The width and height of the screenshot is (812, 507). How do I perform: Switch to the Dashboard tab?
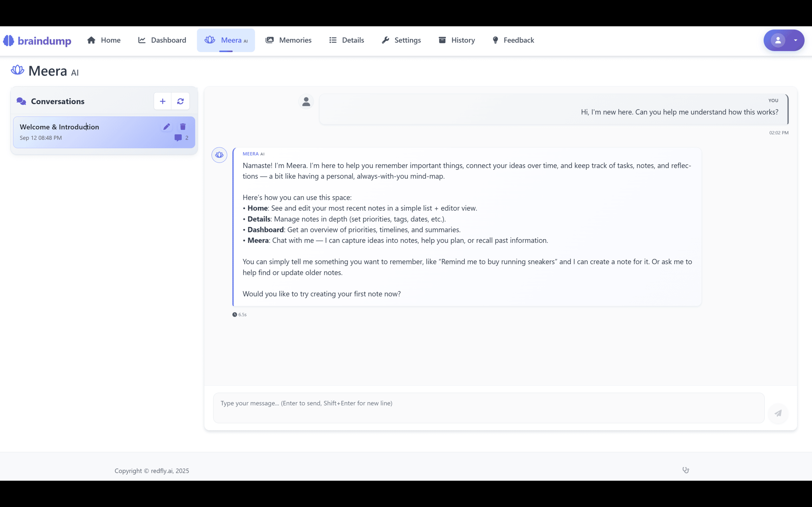162,40
